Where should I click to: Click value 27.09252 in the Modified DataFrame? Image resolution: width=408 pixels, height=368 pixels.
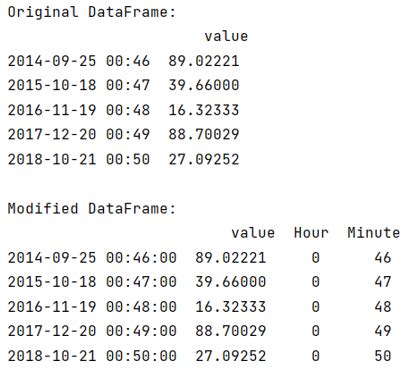point(231,356)
